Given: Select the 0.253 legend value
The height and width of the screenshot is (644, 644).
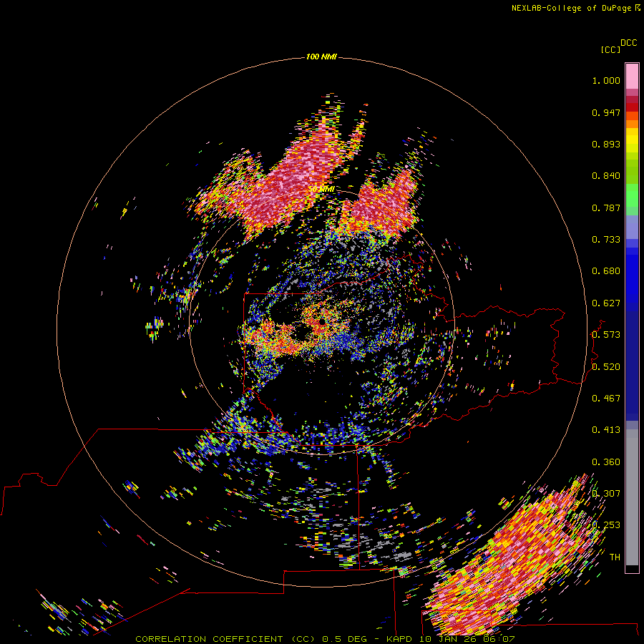Looking at the screenshot, I should click(x=606, y=525).
